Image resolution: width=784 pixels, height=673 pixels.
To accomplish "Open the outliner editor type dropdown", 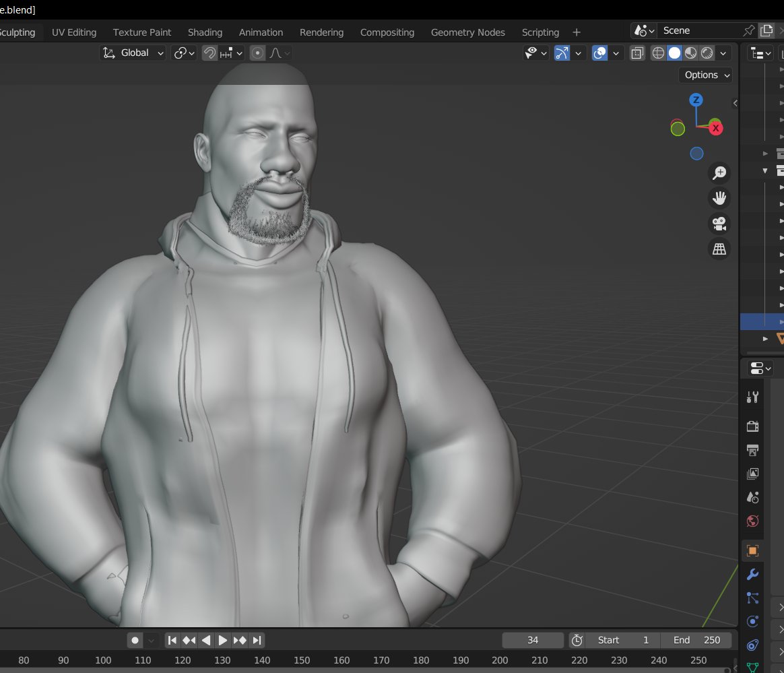I will click(761, 53).
